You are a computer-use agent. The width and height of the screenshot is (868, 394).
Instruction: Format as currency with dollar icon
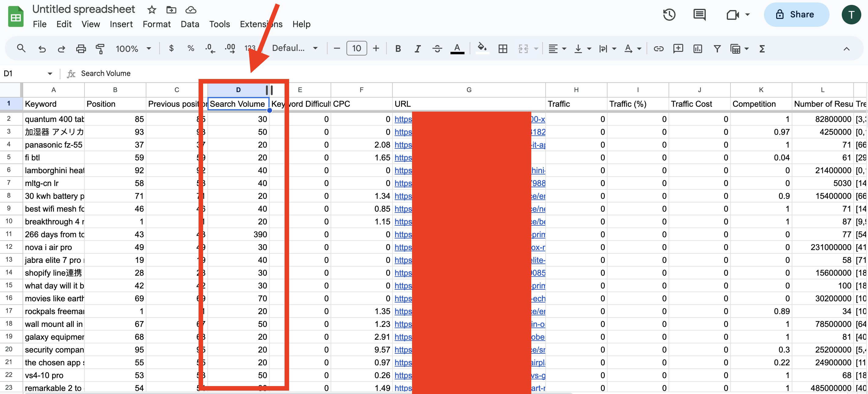click(x=171, y=48)
